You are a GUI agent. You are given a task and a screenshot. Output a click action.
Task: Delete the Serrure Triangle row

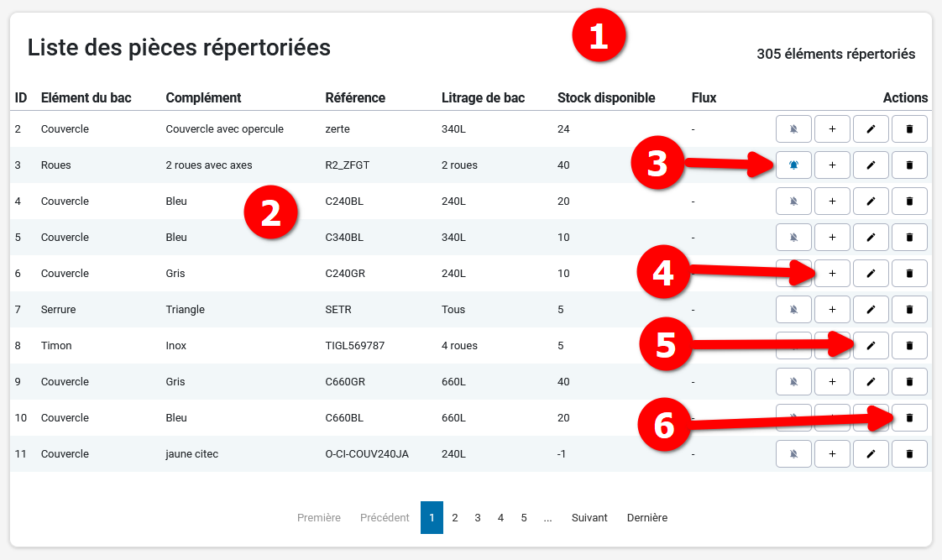tap(909, 310)
